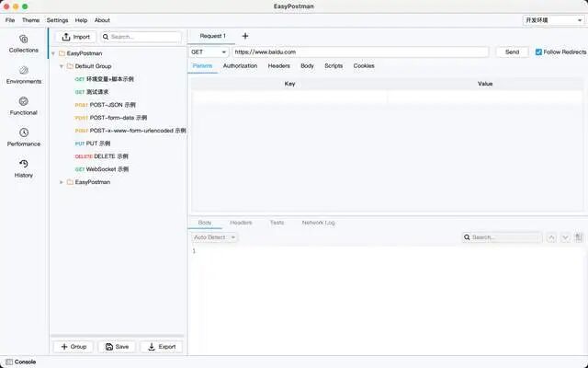
Task: Click the format icon beside response search arrows
Action: click(x=579, y=237)
